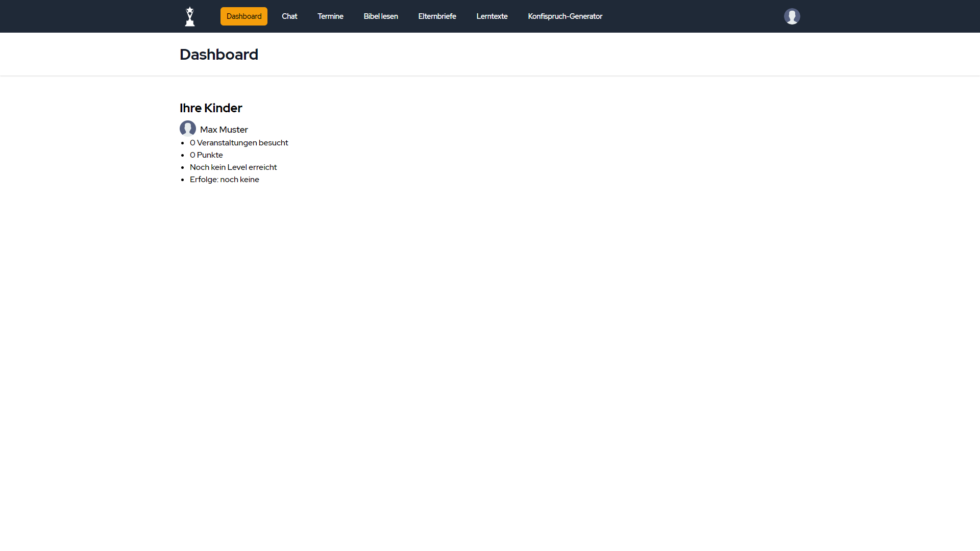Open the user profile avatar menu

792,16
